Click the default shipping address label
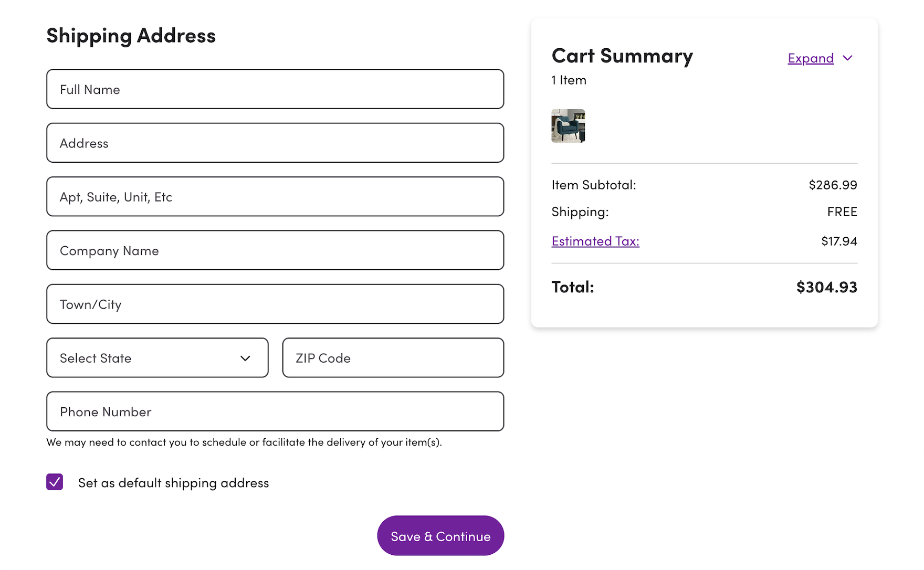 [x=173, y=483]
